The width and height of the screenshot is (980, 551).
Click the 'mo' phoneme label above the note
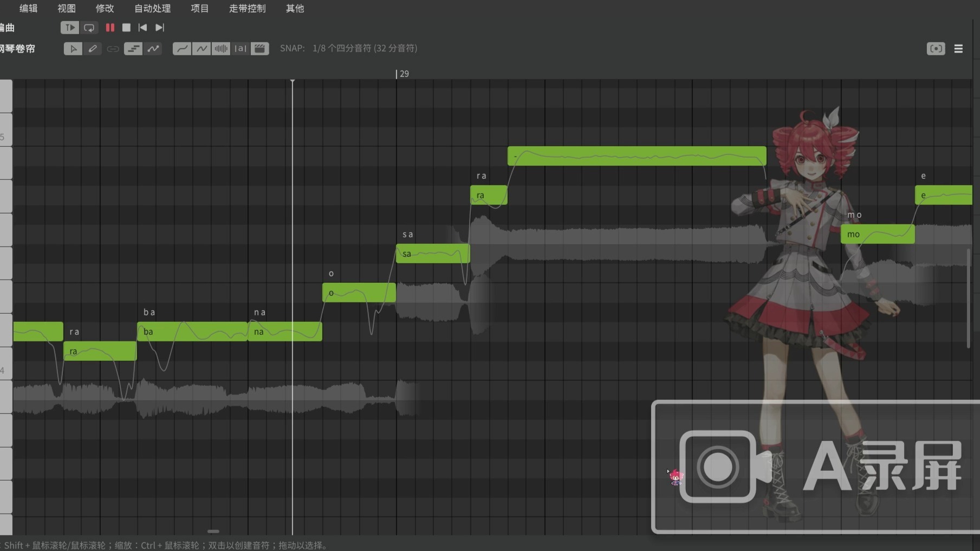(x=854, y=215)
